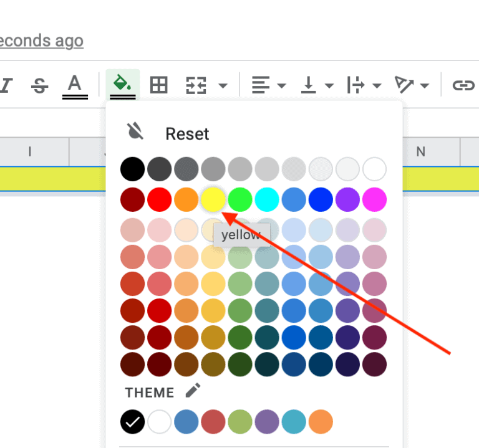This screenshot has height=448, width=479.
Task: Click the fill color paint bucket
Action: [x=123, y=86]
